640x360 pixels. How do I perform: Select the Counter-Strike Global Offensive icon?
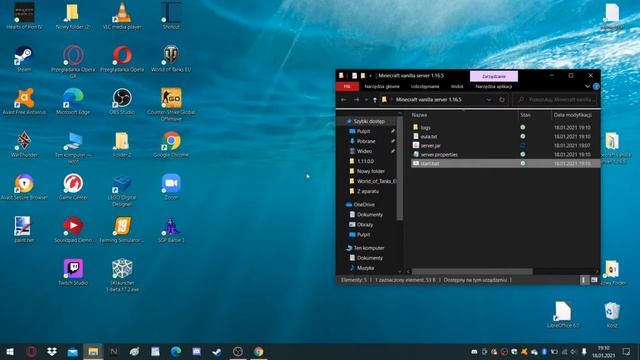(x=171, y=104)
